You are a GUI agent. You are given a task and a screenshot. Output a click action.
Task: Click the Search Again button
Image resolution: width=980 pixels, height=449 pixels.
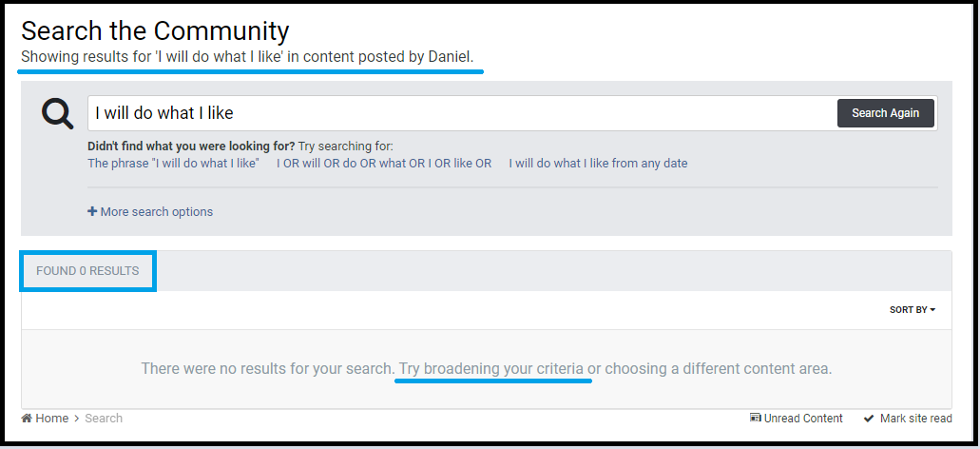886,113
